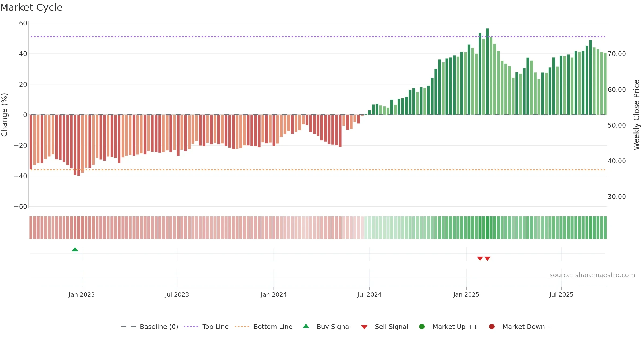The width and height of the screenshot is (644, 362).
Task: Click the purple dotted Top Line in the chart
Action: [318, 37]
